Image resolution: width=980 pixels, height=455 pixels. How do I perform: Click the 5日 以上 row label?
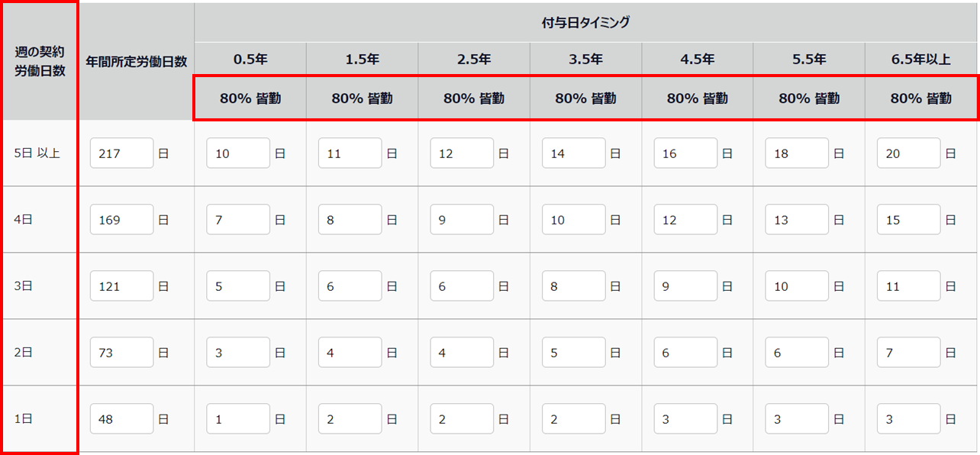point(37,153)
